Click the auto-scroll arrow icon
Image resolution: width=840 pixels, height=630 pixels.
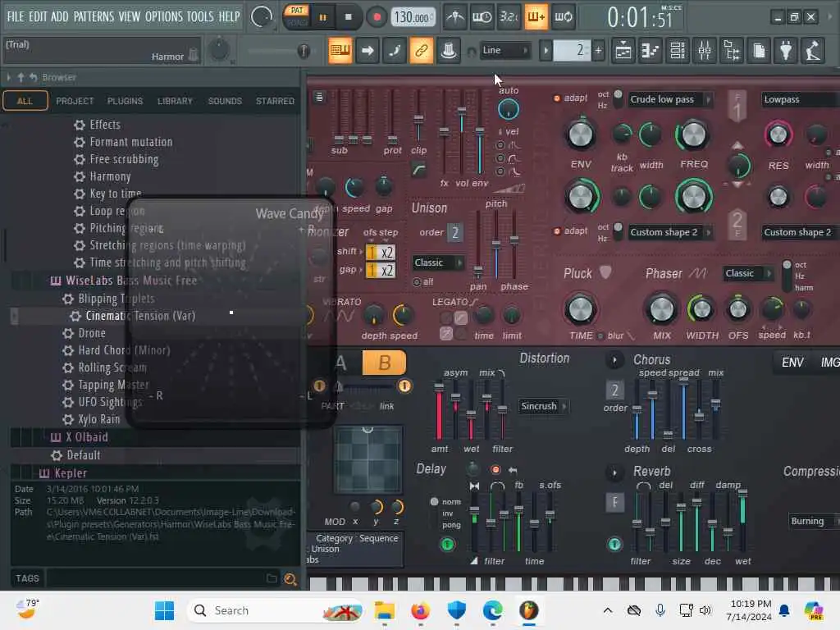[x=367, y=51]
